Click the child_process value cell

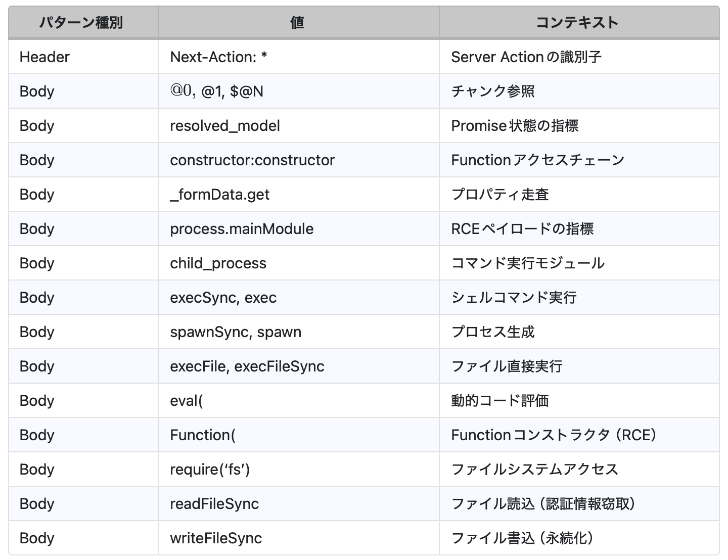[x=218, y=263]
